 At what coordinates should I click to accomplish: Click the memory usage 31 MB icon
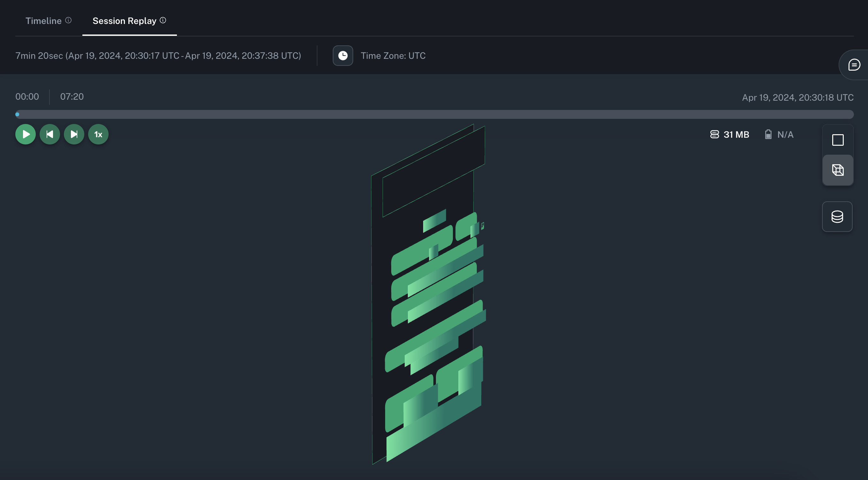pos(714,135)
